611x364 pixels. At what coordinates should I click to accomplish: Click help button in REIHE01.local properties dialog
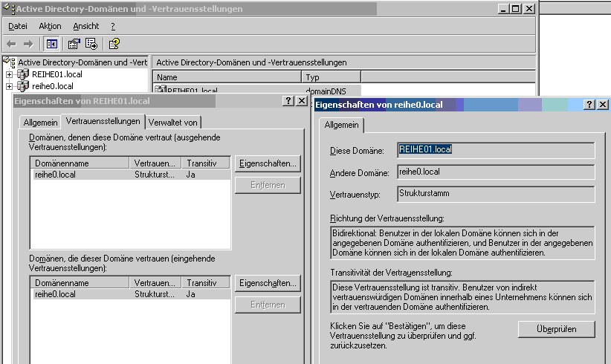click(288, 101)
